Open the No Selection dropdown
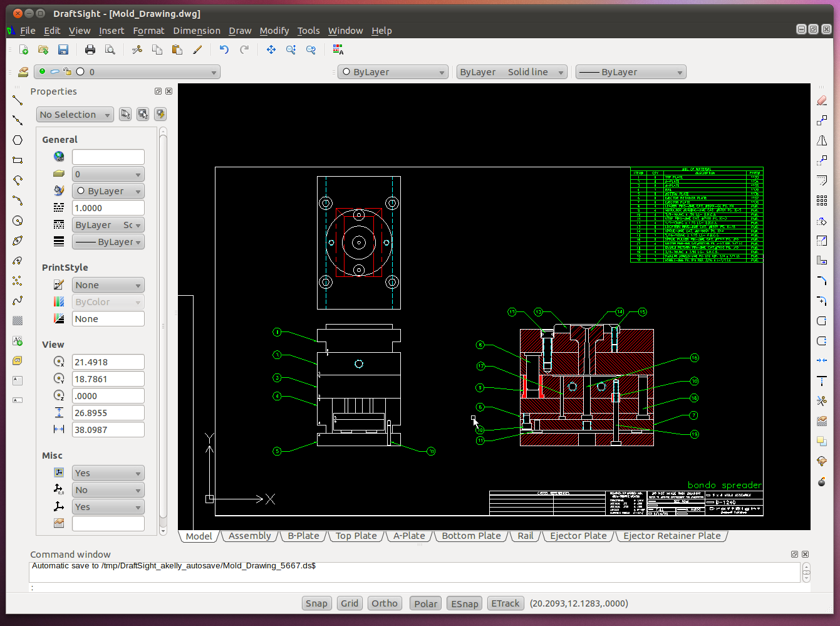Viewport: 840px width, 626px height. (x=75, y=115)
